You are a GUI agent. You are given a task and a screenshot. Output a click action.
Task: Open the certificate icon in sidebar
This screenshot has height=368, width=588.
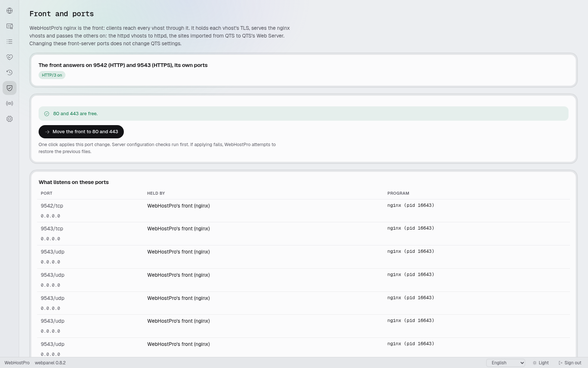click(x=10, y=26)
